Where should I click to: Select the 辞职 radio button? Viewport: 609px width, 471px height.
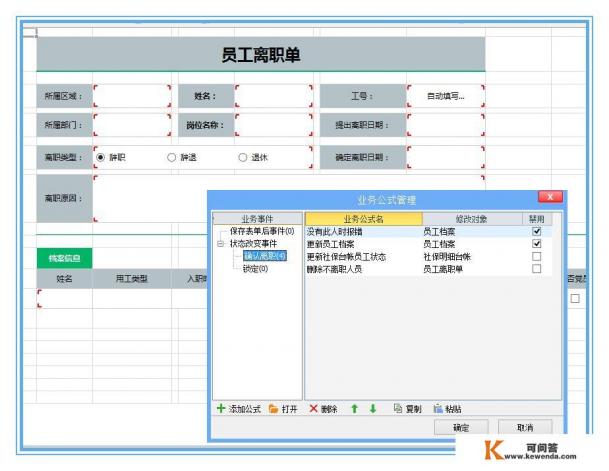click(x=101, y=157)
